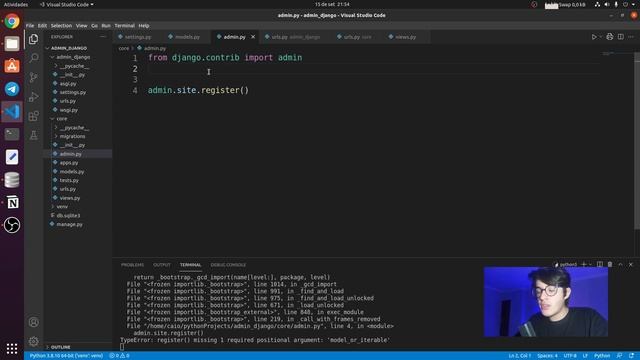The image size is (640, 360).
Task: Change the encoding via UTF-8
Action: (570, 356)
